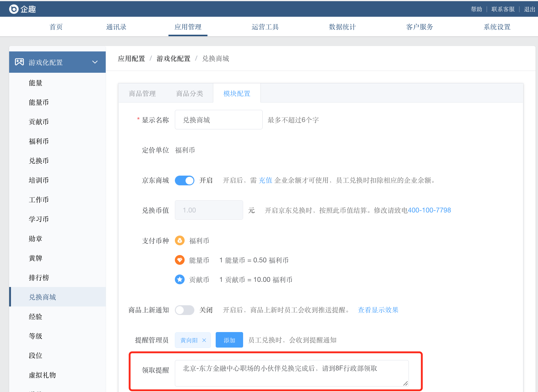Click the 能量币 diamond icon

(180, 260)
